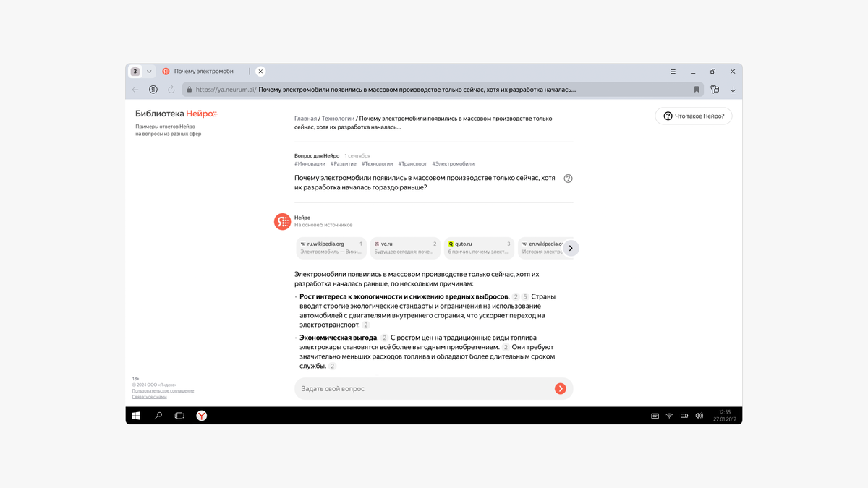Expand the tab list chevron

coord(149,72)
